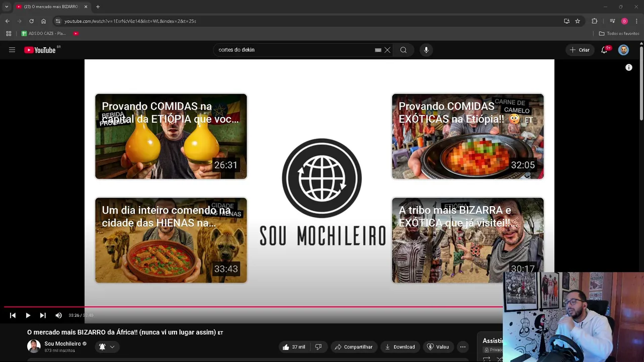
Task: Open the browser extensions puzzle icon
Action: tap(595, 21)
